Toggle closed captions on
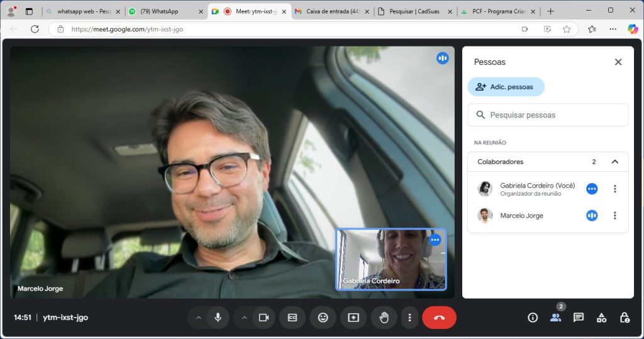644x339 pixels. point(292,318)
